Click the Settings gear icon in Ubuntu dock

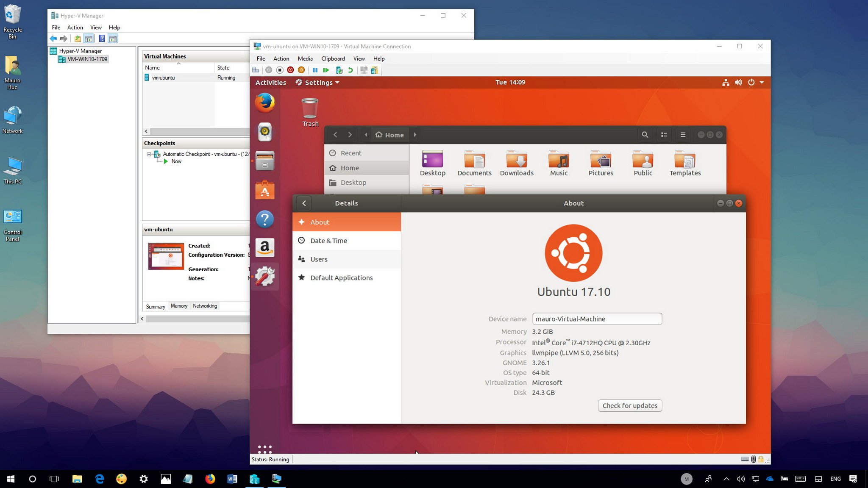[x=264, y=276]
